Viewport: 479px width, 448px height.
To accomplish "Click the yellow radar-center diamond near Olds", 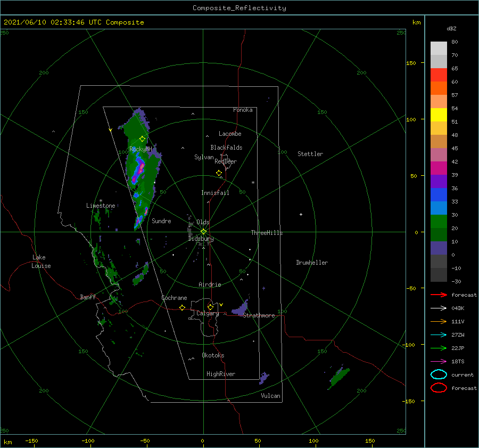I will pos(203,232).
